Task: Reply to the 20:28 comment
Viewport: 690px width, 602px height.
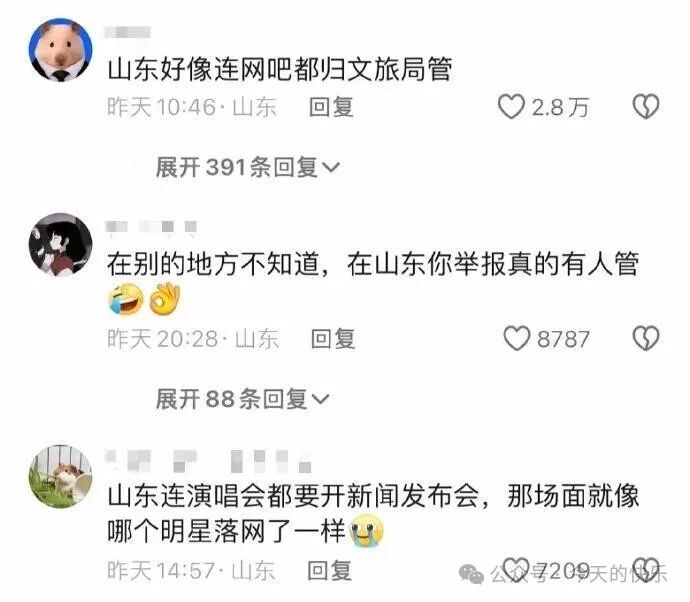Action: 333,338
